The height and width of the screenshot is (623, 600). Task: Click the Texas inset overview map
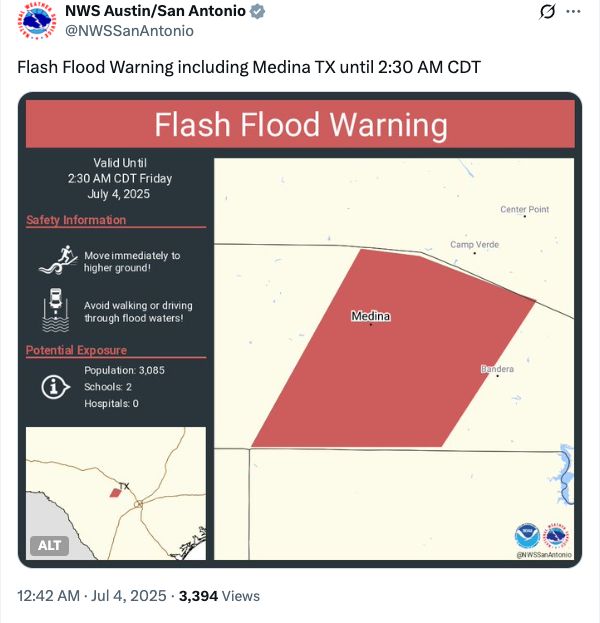click(116, 493)
